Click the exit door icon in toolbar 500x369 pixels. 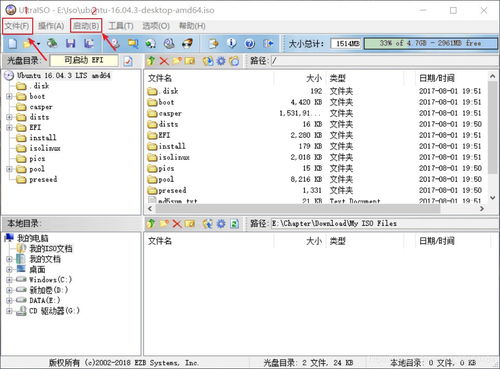click(x=268, y=43)
